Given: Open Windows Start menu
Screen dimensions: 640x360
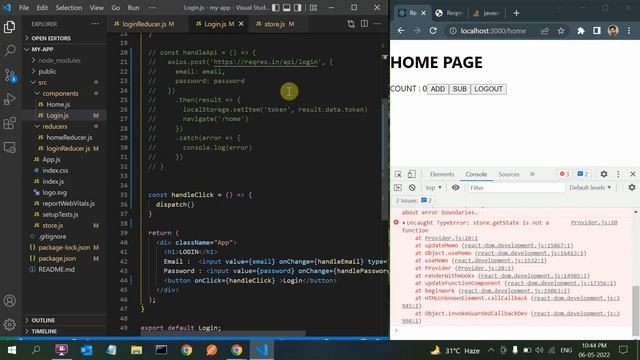Looking at the screenshot, I should (11, 350).
